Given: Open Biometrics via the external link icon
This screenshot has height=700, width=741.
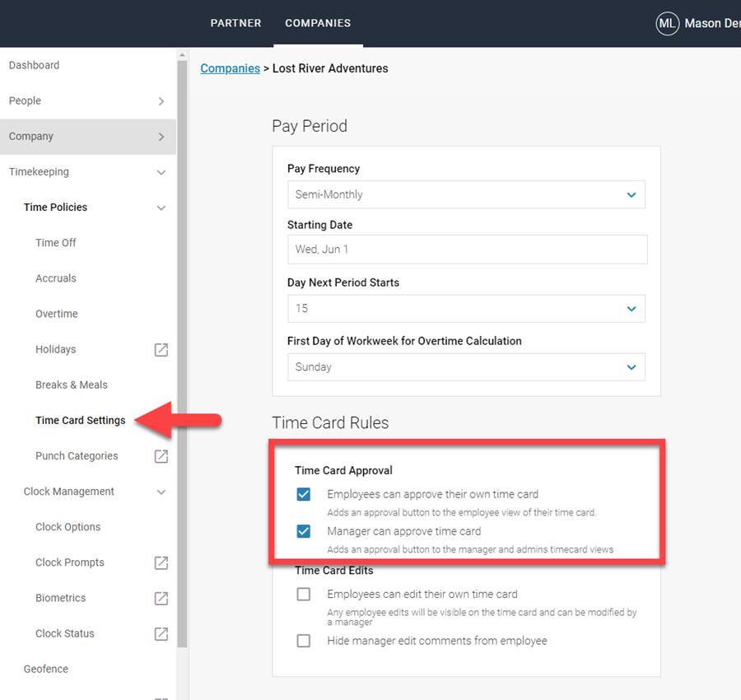Looking at the screenshot, I should click(161, 598).
